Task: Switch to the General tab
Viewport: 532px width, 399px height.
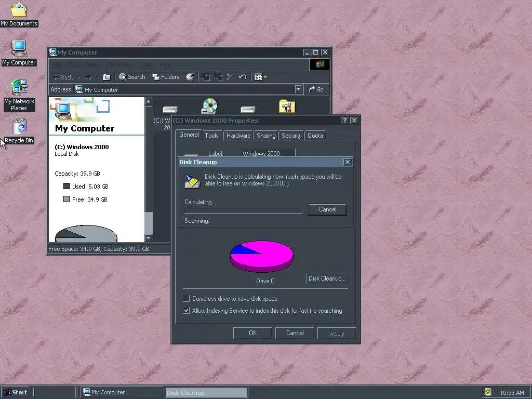Action: tap(189, 135)
